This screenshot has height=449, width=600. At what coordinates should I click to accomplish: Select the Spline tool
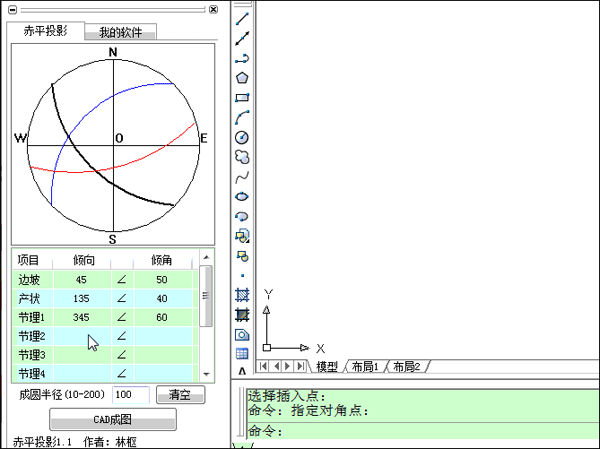coord(241,176)
